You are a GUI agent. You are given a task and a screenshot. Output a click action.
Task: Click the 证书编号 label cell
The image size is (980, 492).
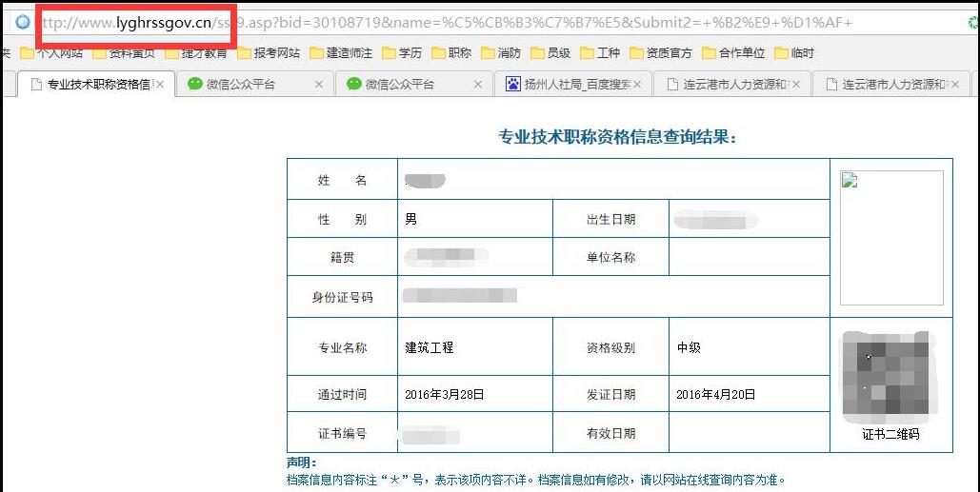(342, 433)
